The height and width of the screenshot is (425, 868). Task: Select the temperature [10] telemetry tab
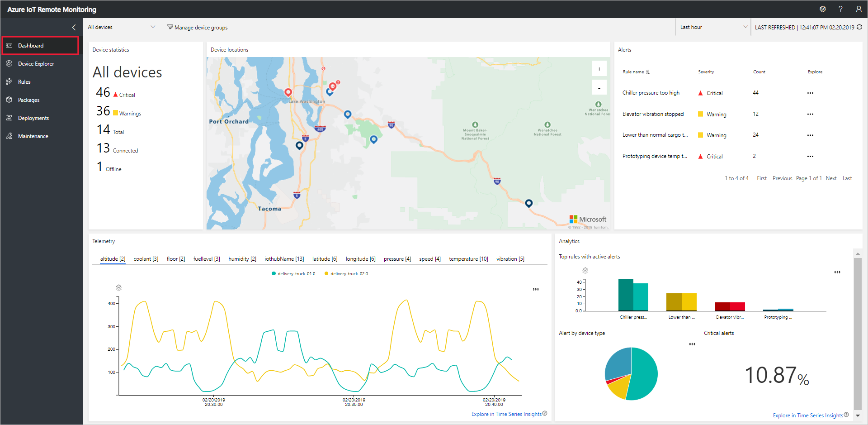[468, 259]
